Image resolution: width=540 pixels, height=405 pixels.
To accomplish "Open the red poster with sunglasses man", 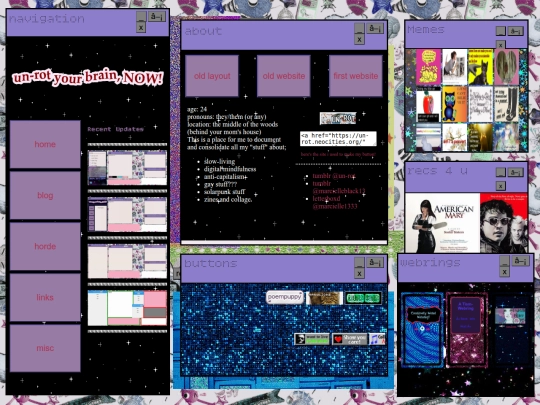I will (504, 223).
